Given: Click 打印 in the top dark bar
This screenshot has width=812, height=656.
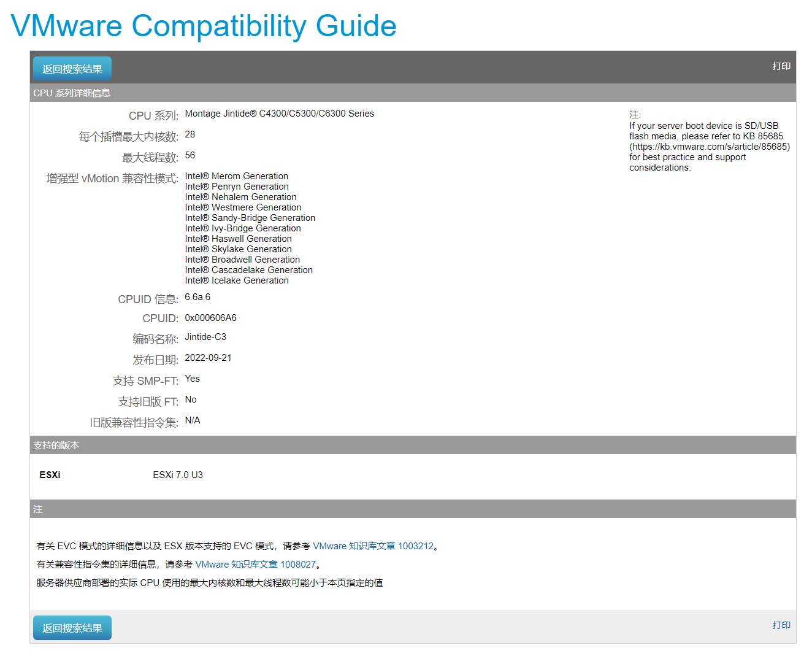Looking at the screenshot, I should (781, 66).
